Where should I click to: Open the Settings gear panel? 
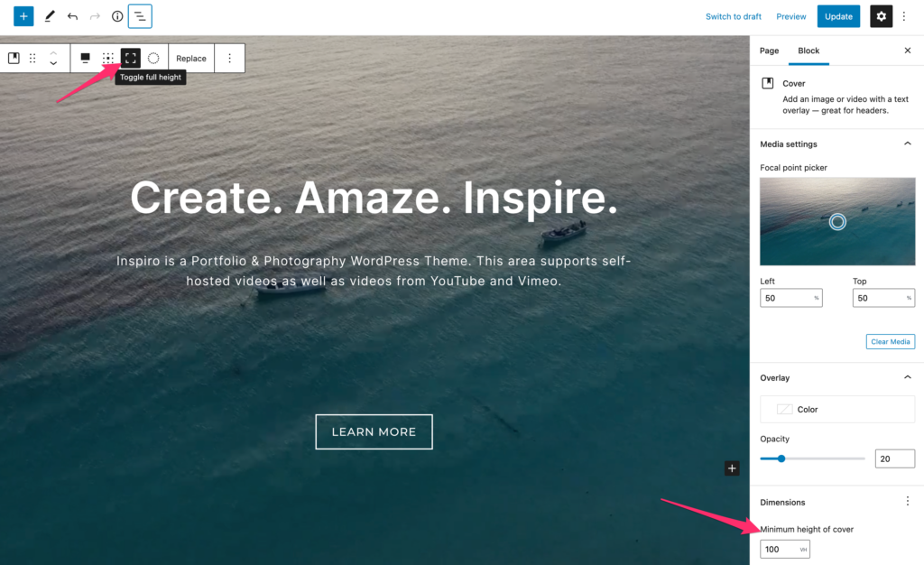881,16
